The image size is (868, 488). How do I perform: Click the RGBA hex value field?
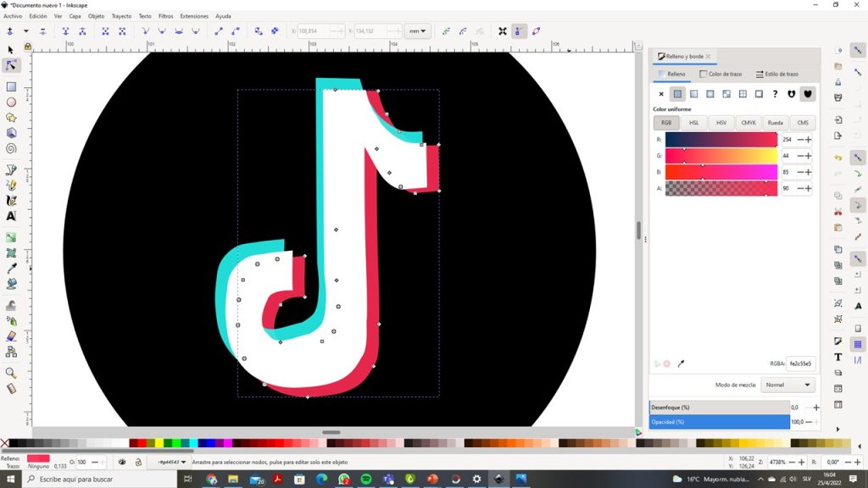(x=800, y=363)
